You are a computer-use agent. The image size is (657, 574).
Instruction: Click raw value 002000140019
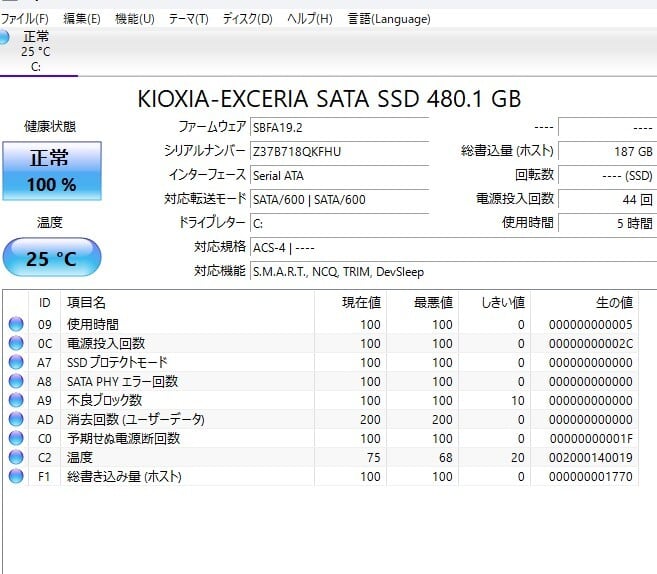591,458
